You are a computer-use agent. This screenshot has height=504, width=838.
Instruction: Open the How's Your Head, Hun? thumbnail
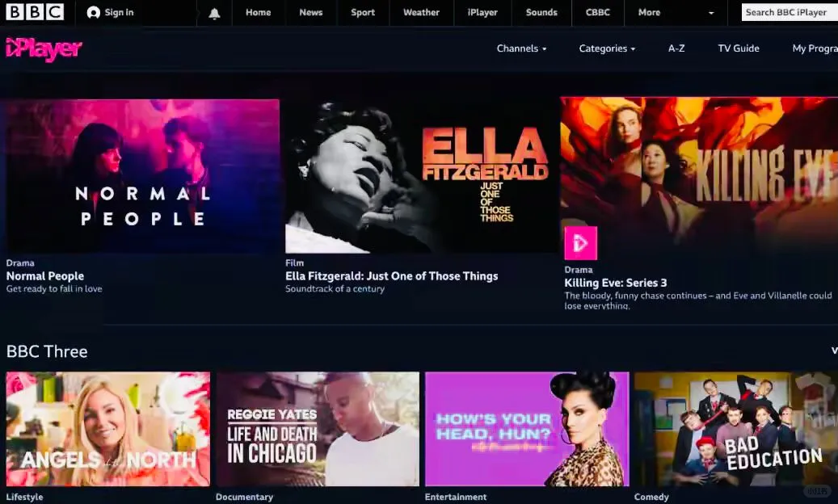527,429
